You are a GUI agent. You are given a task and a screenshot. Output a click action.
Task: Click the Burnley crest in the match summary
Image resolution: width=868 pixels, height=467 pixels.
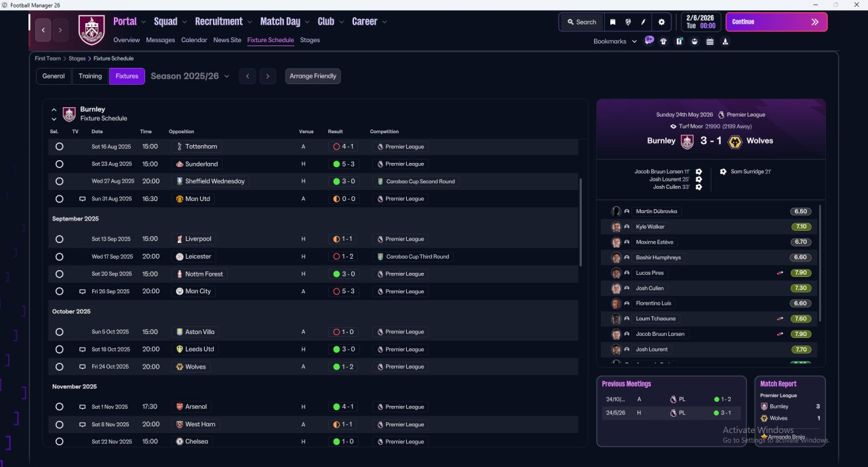coord(687,141)
